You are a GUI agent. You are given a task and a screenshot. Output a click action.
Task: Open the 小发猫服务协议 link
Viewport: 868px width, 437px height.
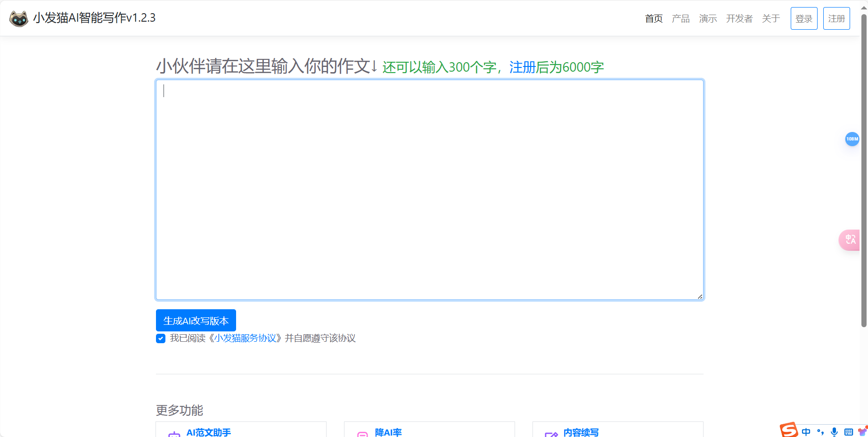[x=246, y=338]
